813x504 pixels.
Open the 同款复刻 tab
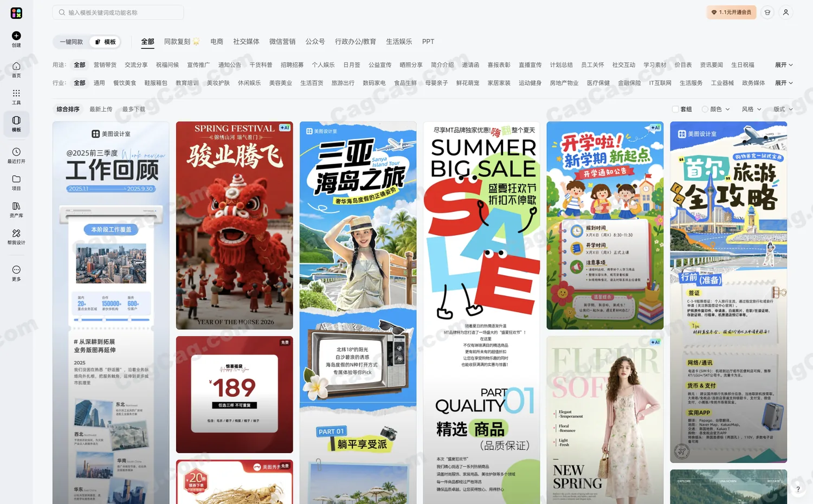tap(182, 42)
